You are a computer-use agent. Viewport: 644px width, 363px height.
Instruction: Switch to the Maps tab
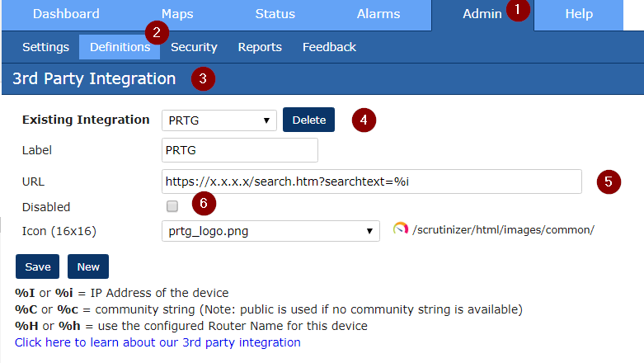tap(177, 14)
